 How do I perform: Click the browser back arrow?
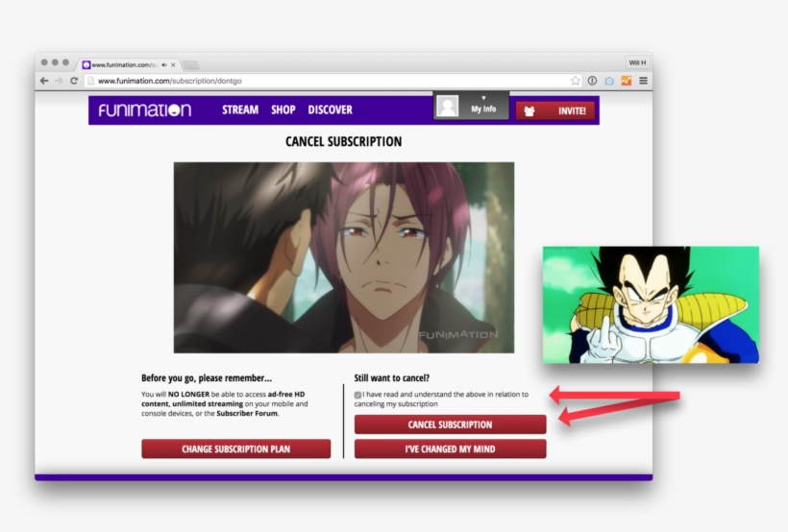click(44, 81)
